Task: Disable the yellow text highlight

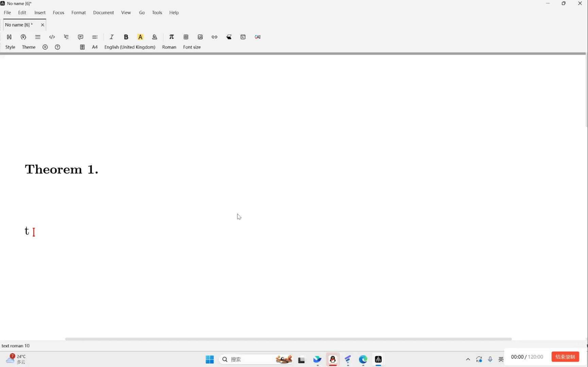Action: tap(140, 37)
